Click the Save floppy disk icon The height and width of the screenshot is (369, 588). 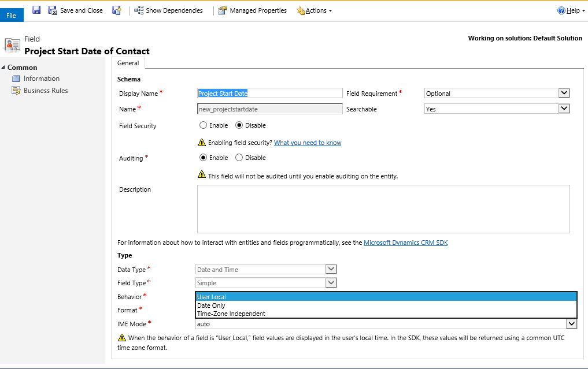36,10
